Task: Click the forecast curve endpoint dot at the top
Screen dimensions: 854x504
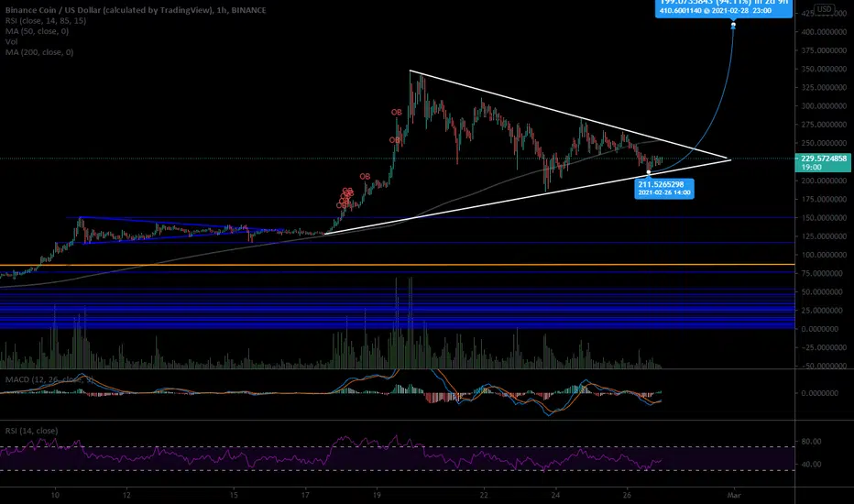Action: (x=733, y=25)
